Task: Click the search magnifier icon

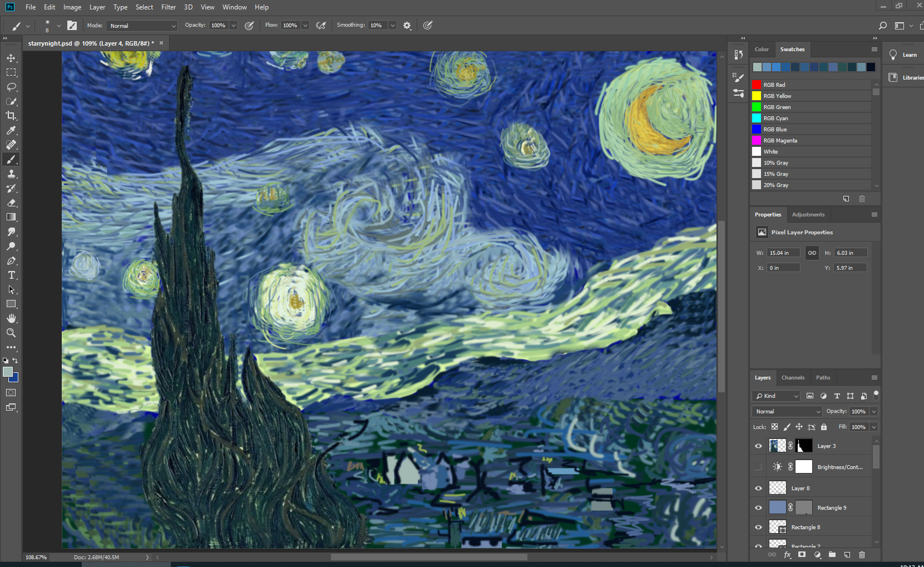Action: click(882, 26)
